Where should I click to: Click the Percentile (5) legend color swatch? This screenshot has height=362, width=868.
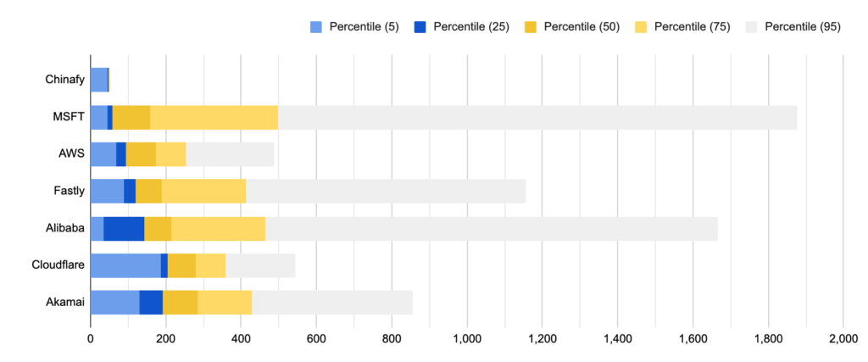(317, 26)
